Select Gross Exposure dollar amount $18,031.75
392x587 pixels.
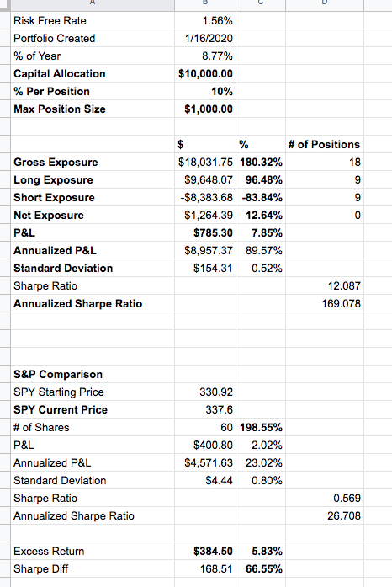pos(205,162)
